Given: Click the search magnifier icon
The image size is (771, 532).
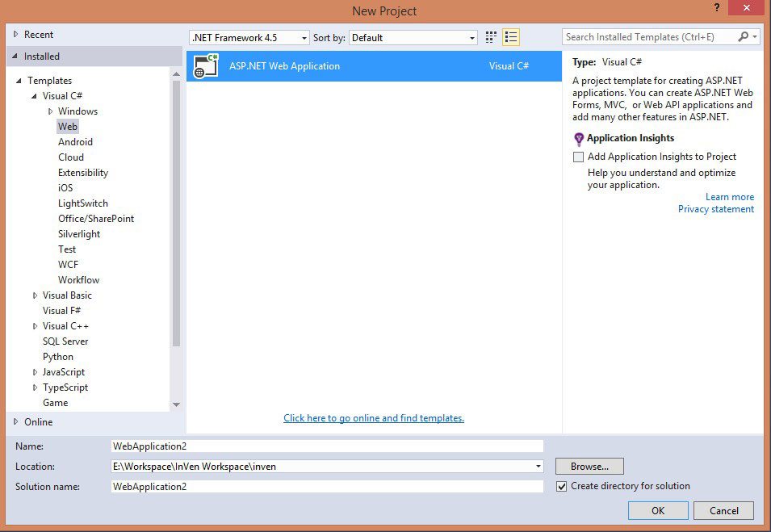Looking at the screenshot, I should (x=744, y=37).
